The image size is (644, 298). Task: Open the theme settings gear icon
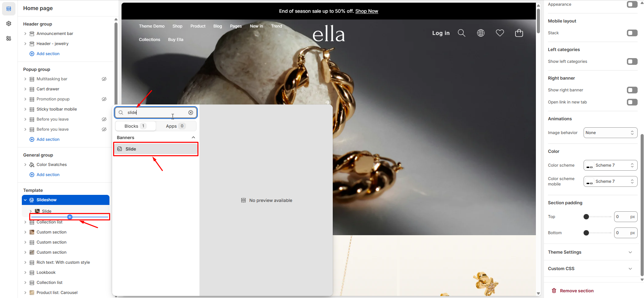(9, 24)
